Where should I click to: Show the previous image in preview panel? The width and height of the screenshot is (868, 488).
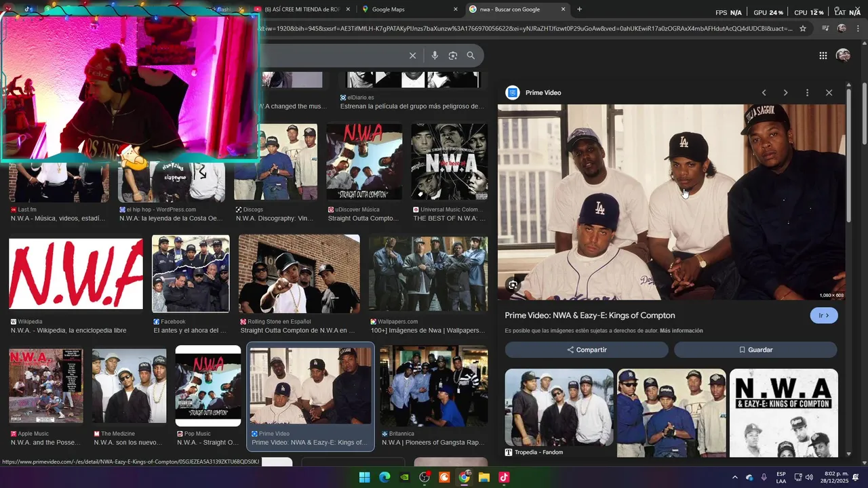[764, 93]
